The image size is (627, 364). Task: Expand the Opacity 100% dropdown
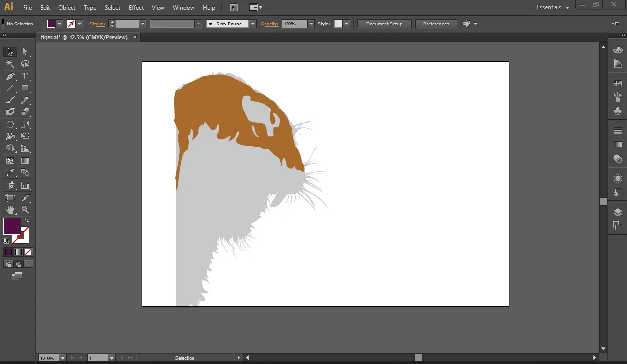(311, 24)
